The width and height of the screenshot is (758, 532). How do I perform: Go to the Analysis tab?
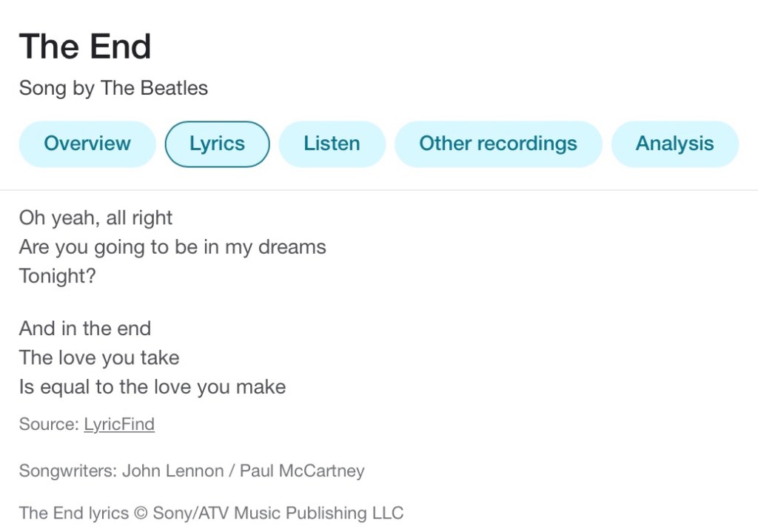pos(674,144)
